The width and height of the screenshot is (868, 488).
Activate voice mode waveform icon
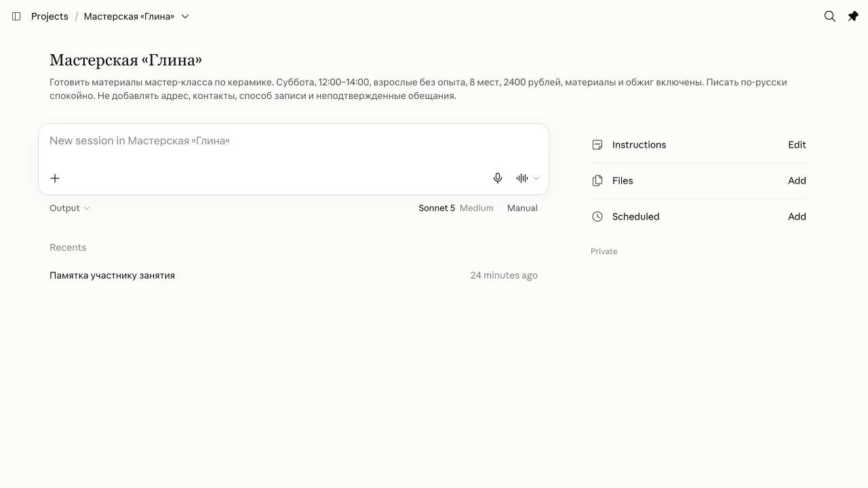[x=522, y=178]
